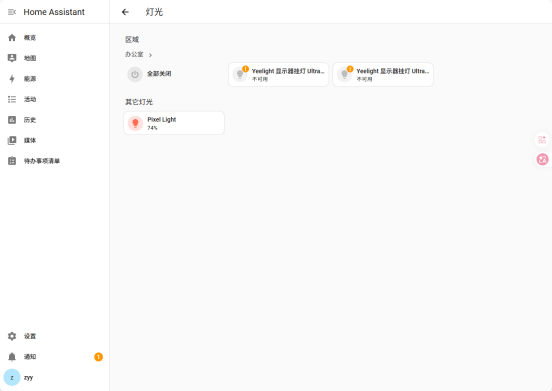Open the 地图 map sidebar item
Image resolution: width=552 pixels, height=391 pixels.
tap(55, 58)
